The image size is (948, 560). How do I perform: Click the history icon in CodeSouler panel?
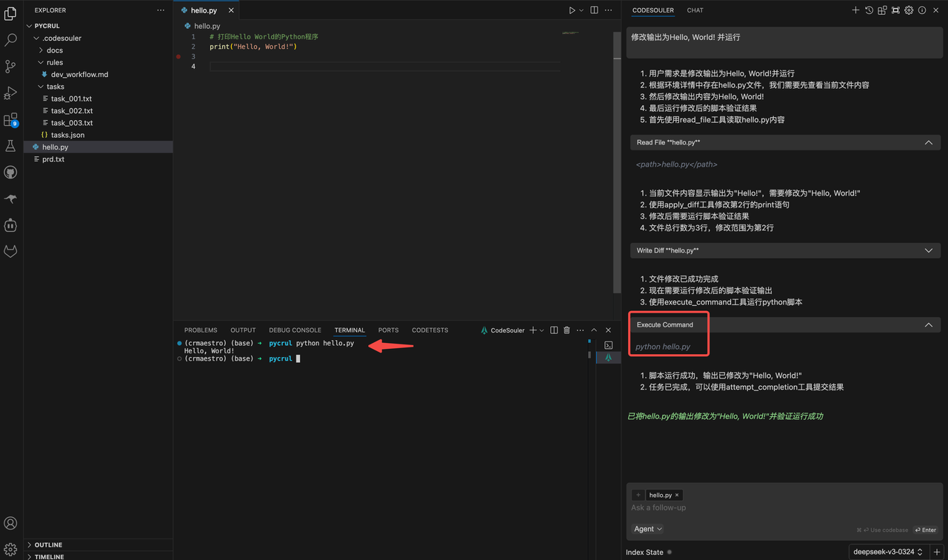tap(869, 10)
